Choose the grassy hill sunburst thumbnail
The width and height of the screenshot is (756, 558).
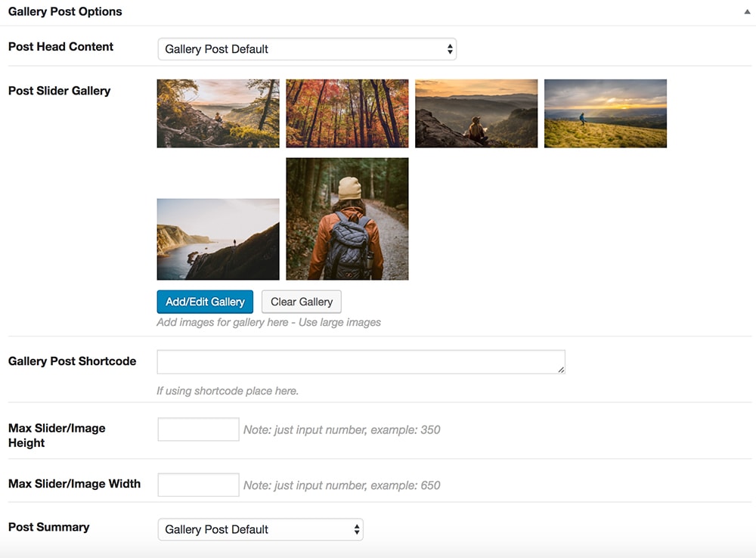[x=606, y=113]
